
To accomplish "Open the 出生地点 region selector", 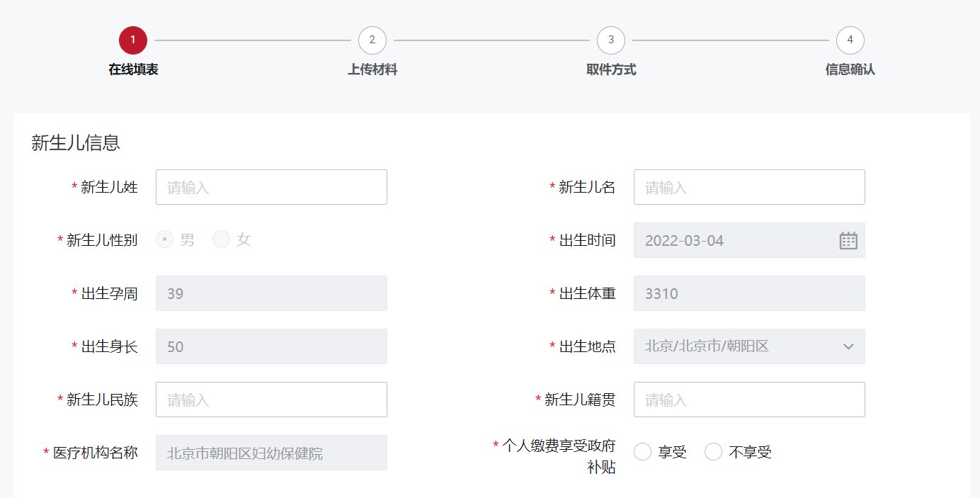I will [x=736, y=346].
